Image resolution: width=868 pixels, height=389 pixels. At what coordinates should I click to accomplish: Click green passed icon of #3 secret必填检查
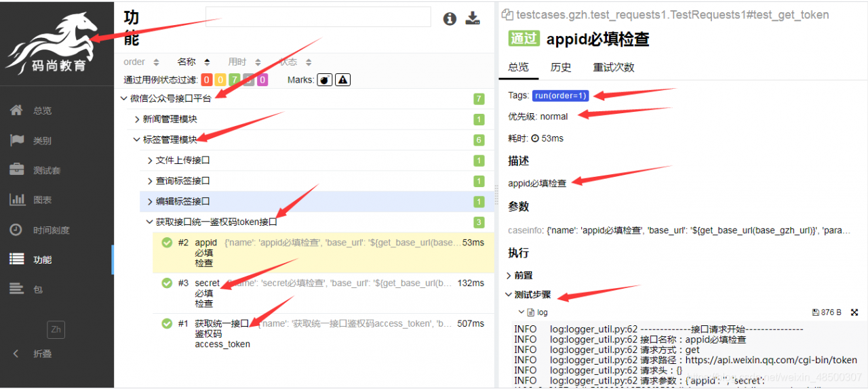167,283
